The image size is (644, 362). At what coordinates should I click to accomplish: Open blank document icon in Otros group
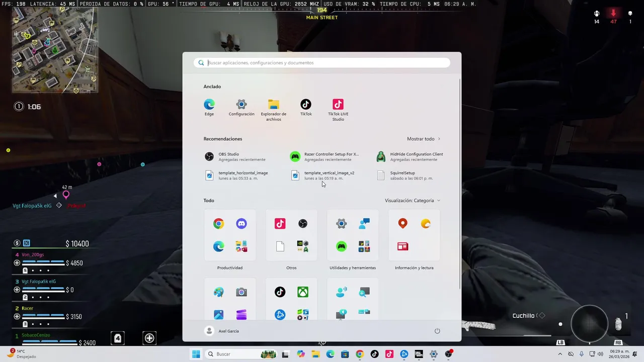280,246
